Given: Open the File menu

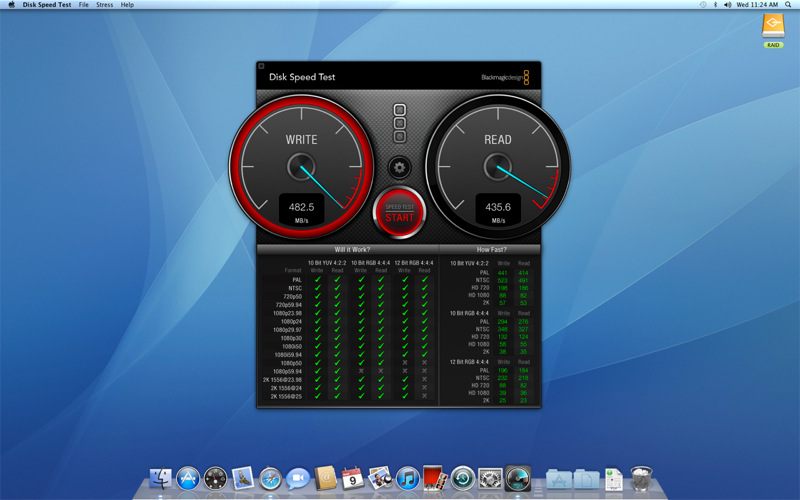Looking at the screenshot, I should [83, 5].
